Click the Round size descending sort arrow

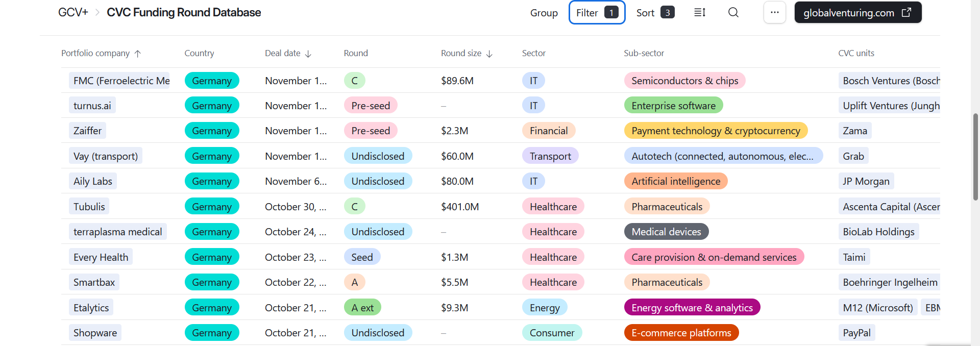tap(489, 54)
